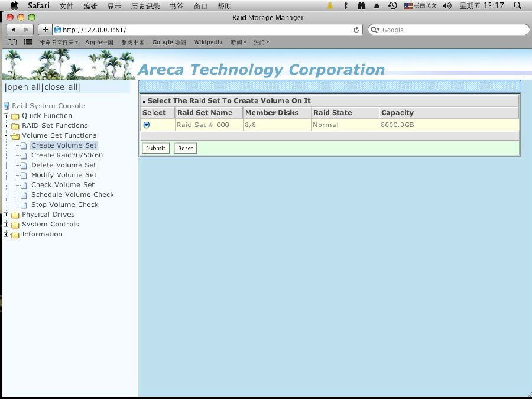Open Modify Volume Set in the tree

point(64,175)
